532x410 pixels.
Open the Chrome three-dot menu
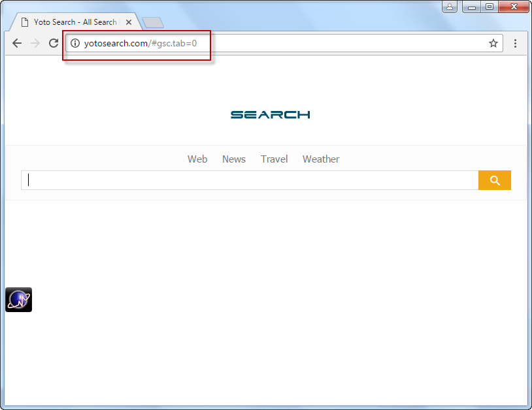(x=515, y=43)
